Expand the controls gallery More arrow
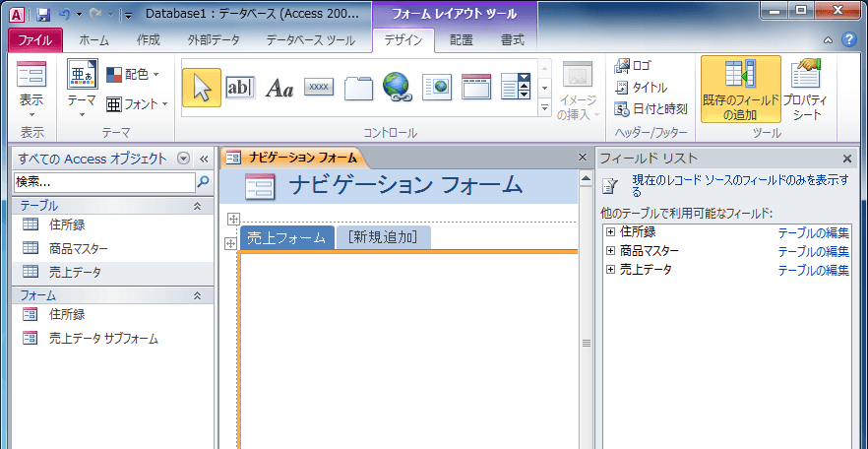 [545, 107]
